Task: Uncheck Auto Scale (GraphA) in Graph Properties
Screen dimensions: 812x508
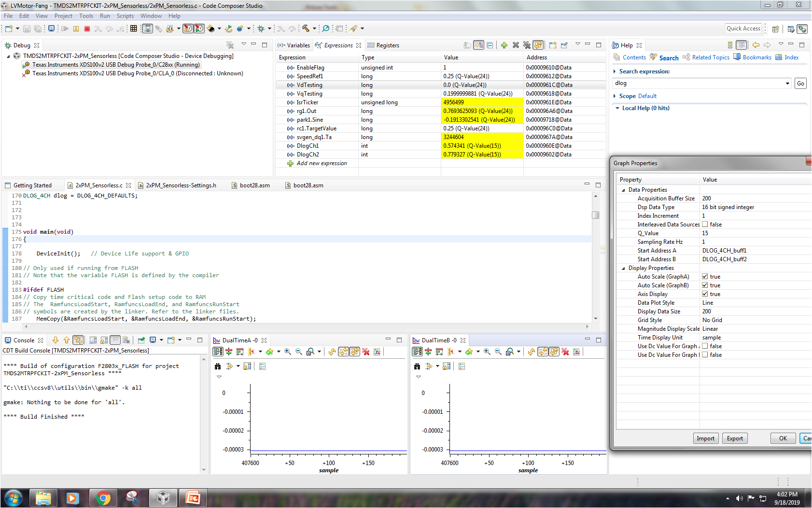Action: [x=705, y=276]
